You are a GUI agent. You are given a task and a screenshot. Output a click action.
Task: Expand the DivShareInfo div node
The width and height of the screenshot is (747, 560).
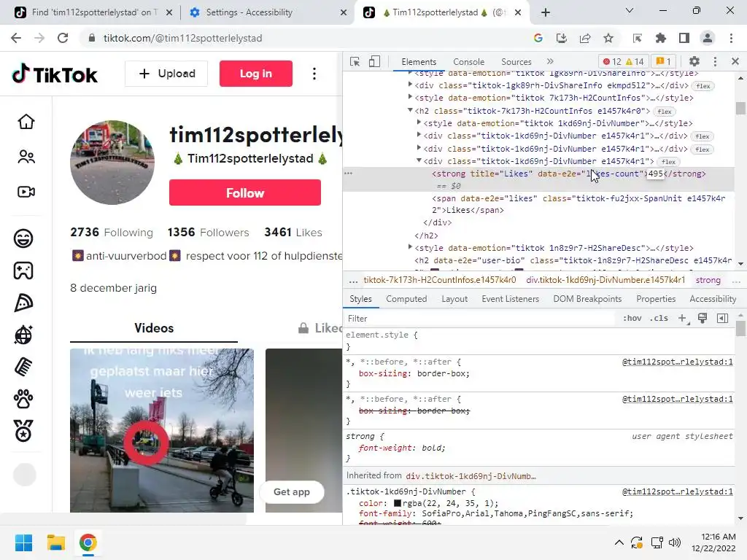click(410, 85)
